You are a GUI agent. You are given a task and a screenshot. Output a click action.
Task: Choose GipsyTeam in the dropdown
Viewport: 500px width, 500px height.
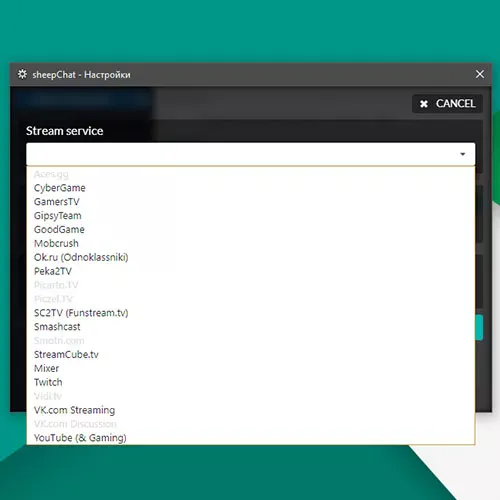pyautogui.click(x=251, y=216)
